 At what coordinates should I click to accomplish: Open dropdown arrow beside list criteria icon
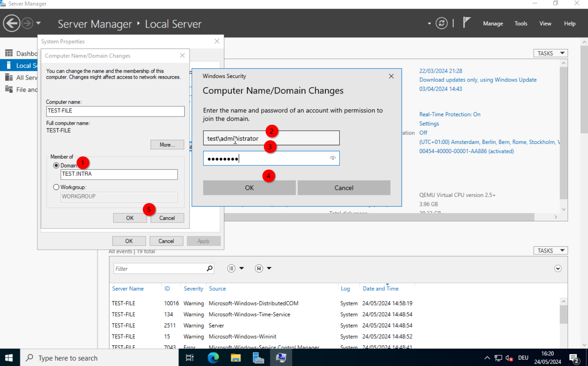coord(242,268)
